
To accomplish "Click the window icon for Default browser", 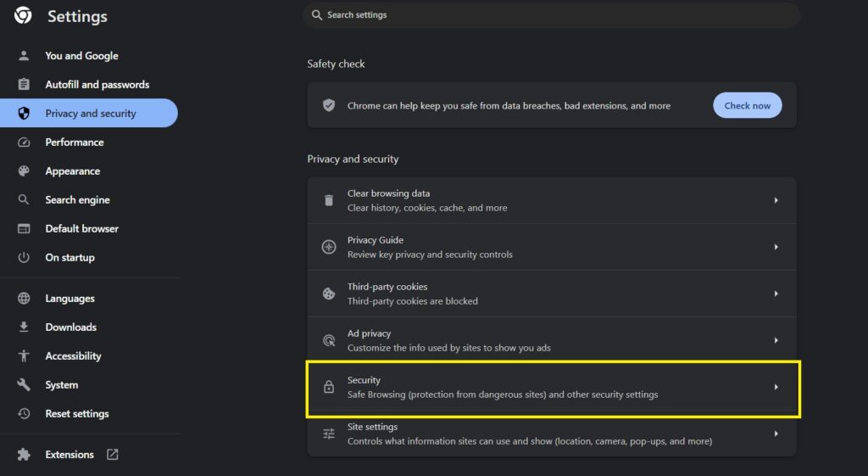I will (x=23, y=228).
